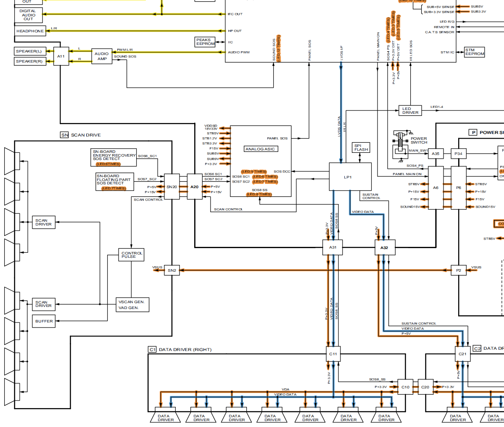Select the SPEAKER(L) box
Image resolution: width=504 pixels, height=427 pixels.
(x=29, y=51)
